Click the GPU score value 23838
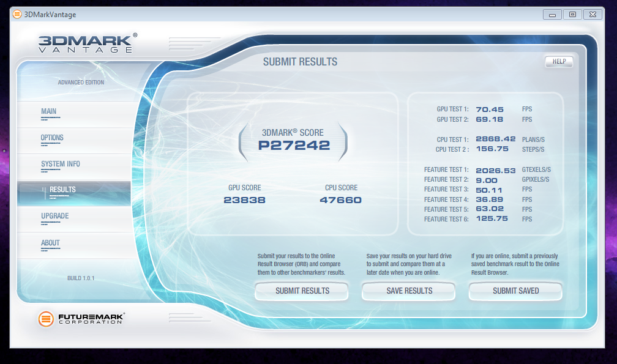This screenshot has width=617, height=364. [244, 200]
